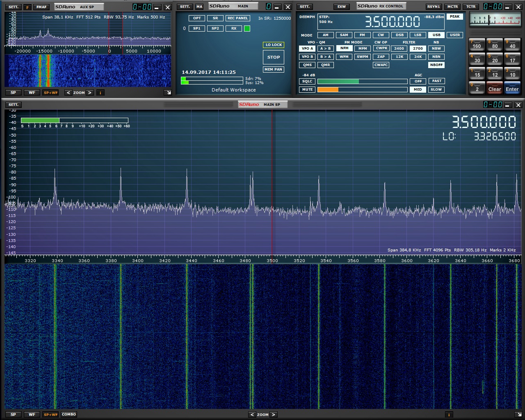Zoom in the MAIN SP spectrum
Screen dimensions: 525x420
274,414
